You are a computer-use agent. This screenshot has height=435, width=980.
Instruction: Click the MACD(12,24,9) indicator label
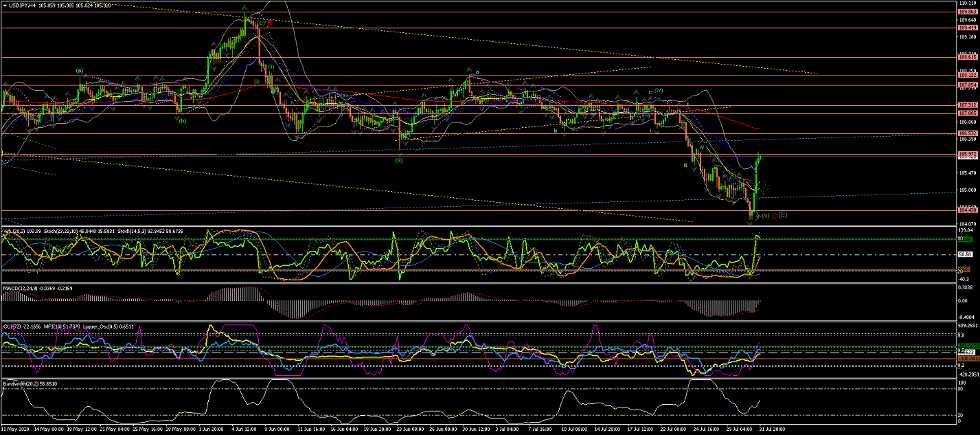tap(21, 287)
